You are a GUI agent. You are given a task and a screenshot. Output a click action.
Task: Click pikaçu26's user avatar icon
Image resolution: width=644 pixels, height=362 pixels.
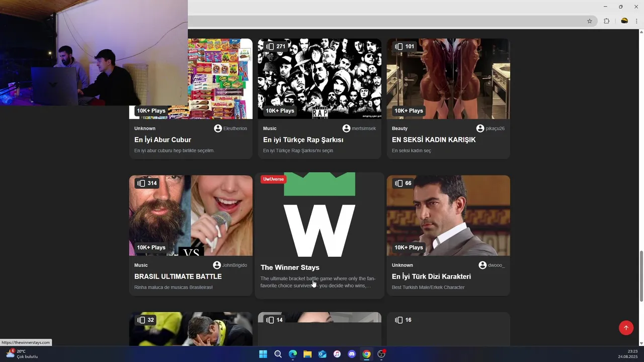[x=480, y=128]
